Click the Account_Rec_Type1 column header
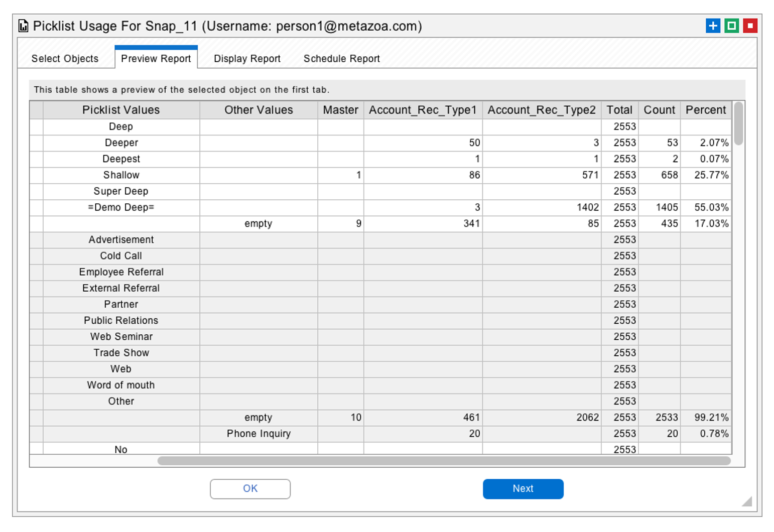This screenshot has height=532, width=774. (x=423, y=110)
